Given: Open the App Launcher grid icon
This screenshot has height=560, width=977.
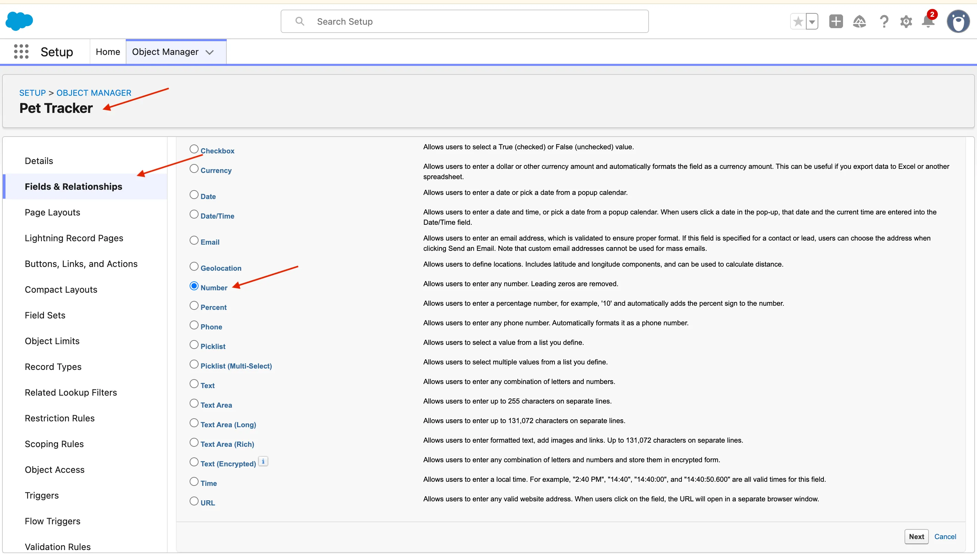Looking at the screenshot, I should point(21,51).
